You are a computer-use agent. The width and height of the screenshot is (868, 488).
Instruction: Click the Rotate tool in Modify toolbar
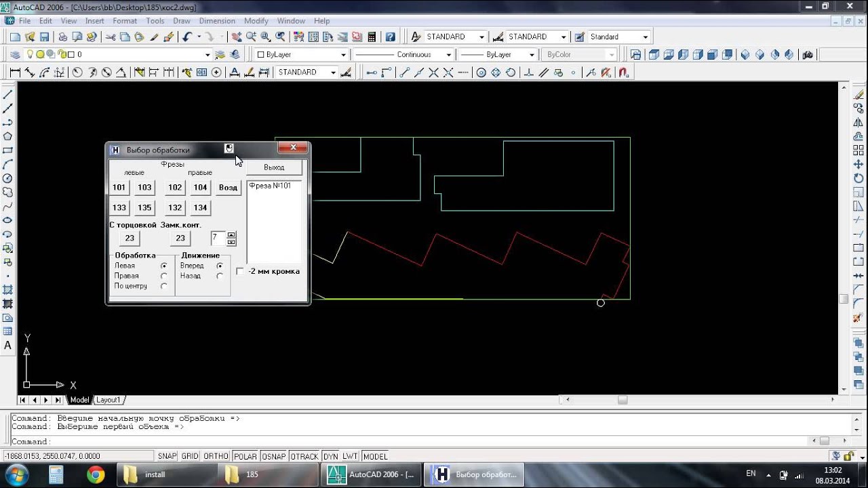[x=859, y=178]
